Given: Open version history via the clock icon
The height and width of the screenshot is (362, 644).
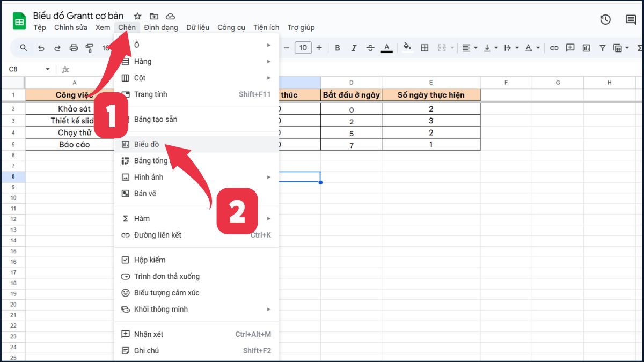Looking at the screenshot, I should coord(605,19).
